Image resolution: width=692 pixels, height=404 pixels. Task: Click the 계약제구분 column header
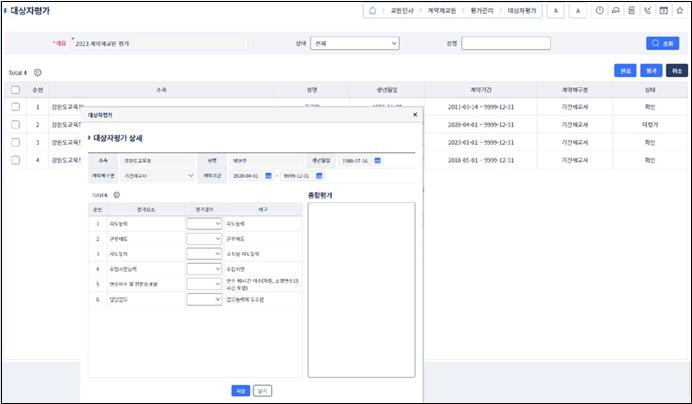(x=575, y=90)
